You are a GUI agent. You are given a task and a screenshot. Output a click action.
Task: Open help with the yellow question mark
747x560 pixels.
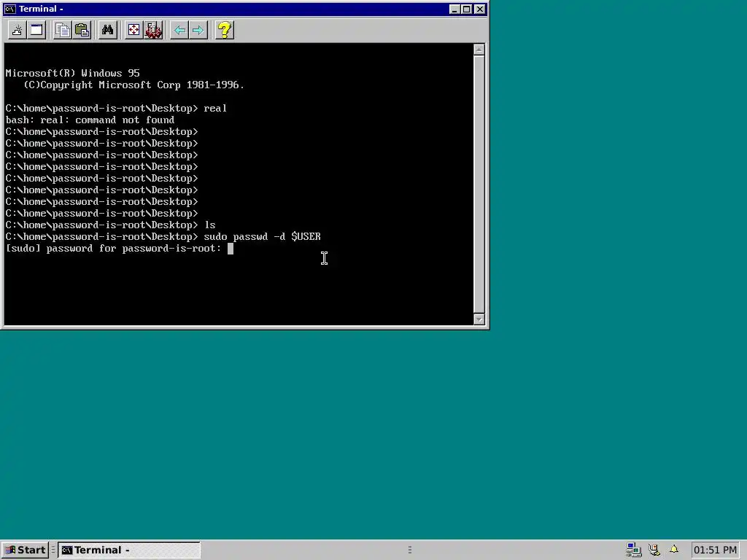[225, 31]
